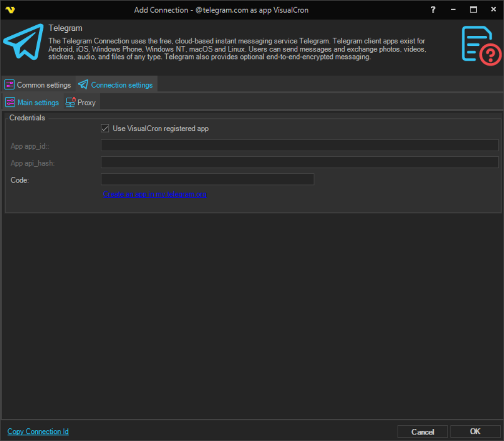Image resolution: width=504 pixels, height=441 pixels.
Task: Uncheck Use VisualCron registered app
Action: pyautogui.click(x=105, y=129)
